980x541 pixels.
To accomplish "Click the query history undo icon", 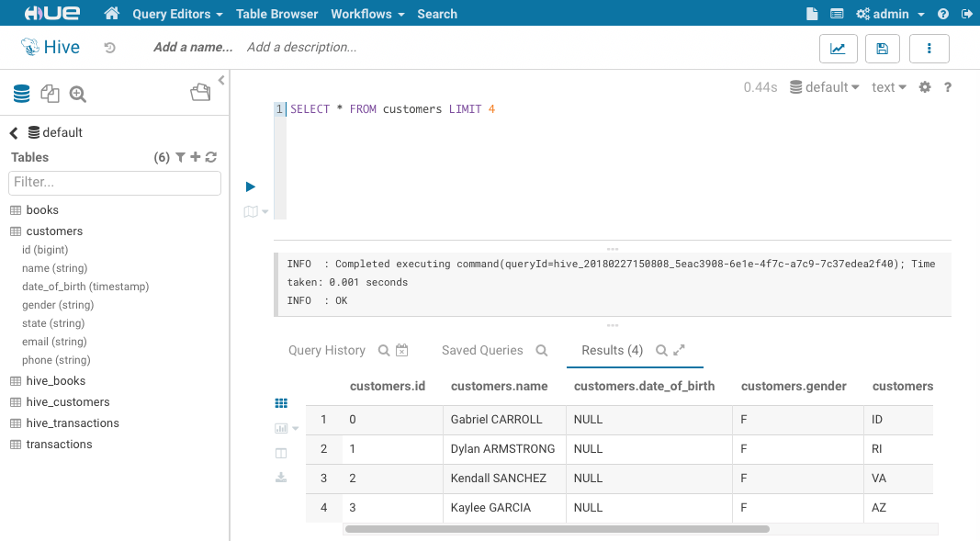I will pyautogui.click(x=110, y=48).
